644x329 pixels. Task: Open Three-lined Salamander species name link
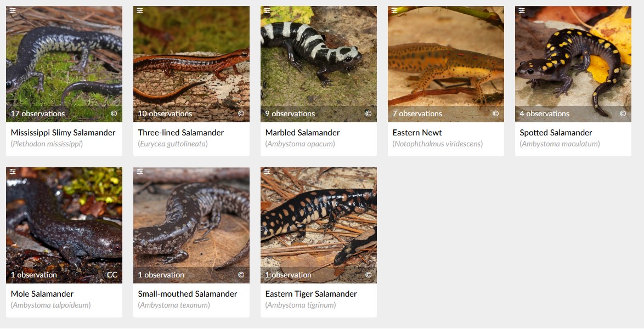pos(180,133)
